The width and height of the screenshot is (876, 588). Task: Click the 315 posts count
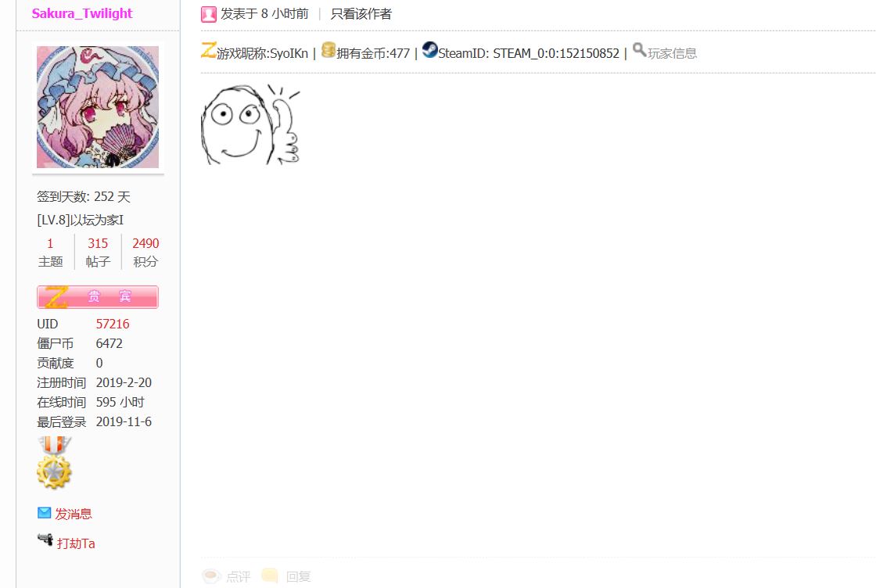(x=98, y=243)
